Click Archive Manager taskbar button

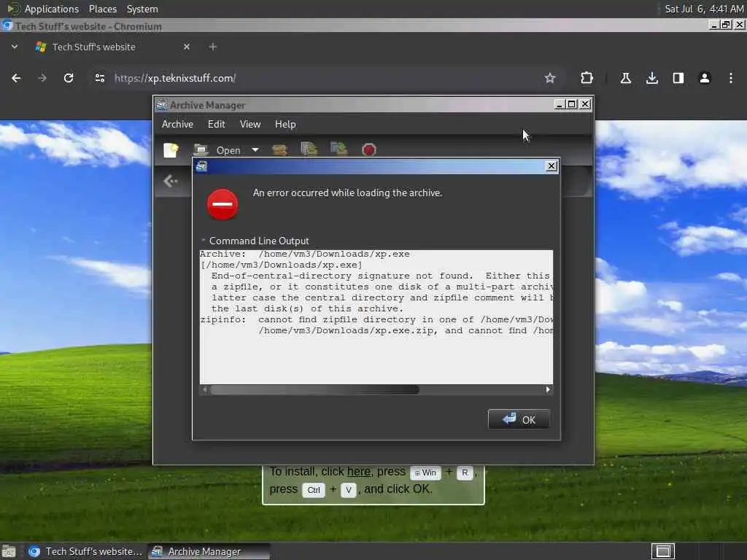coord(209,551)
